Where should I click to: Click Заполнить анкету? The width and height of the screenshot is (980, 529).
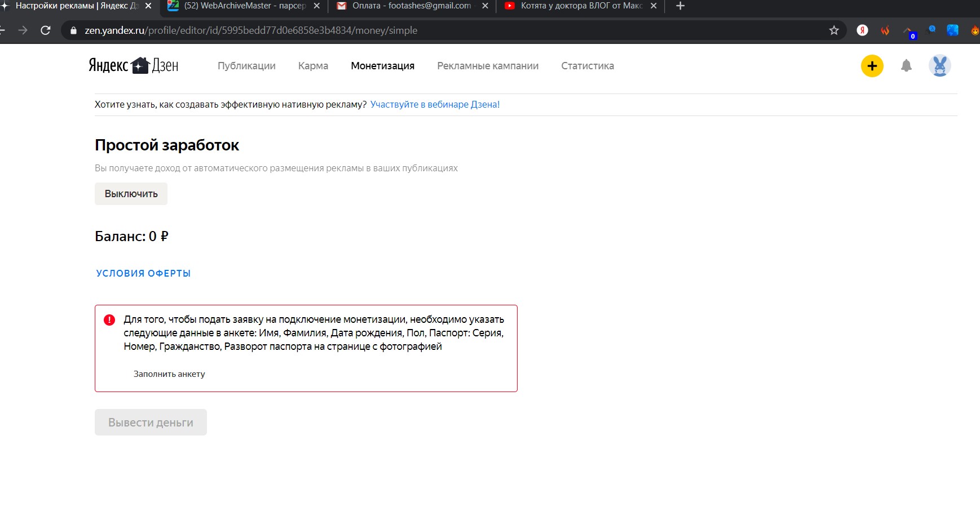point(169,374)
